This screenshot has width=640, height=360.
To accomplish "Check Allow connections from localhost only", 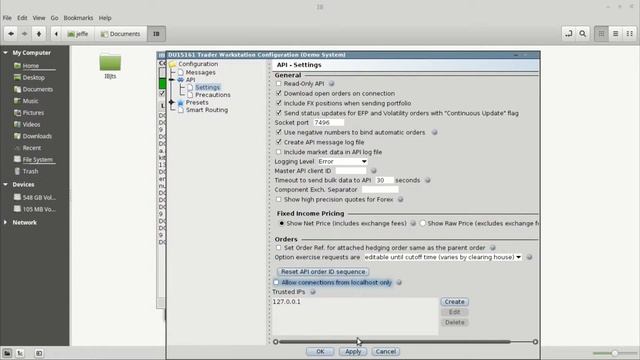I will (276, 282).
